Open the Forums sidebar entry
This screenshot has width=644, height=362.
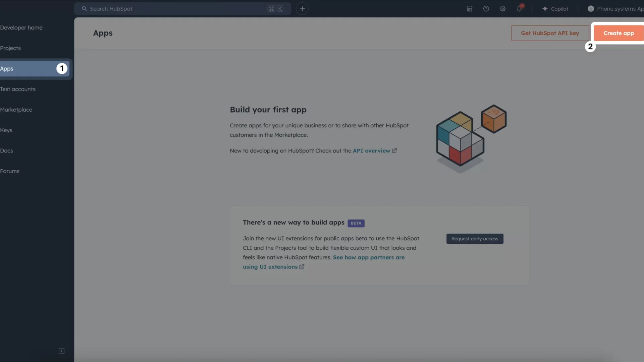point(10,171)
